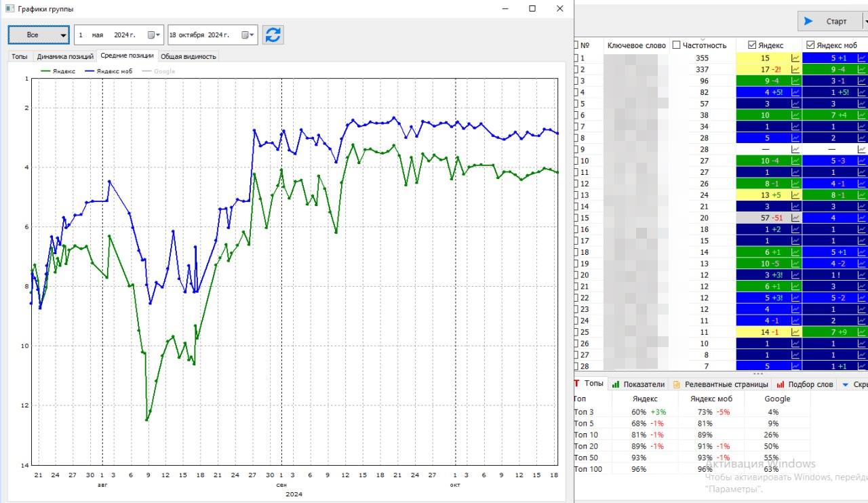Image resolution: width=868 pixels, height=503 pixels.
Task: Switch to the Динамика позиций tab
Action: [x=65, y=56]
